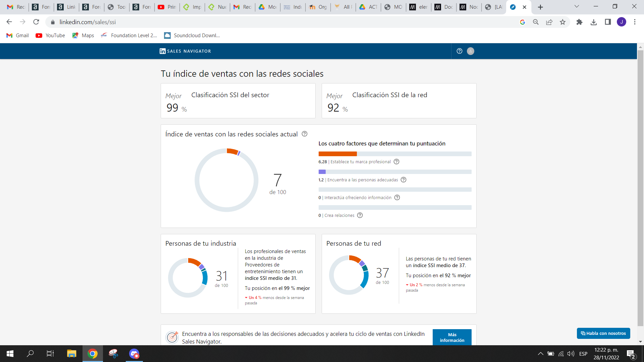This screenshot has height=362, width=644.
Task: Open the Chrome three-dot menu
Action: (x=635, y=22)
